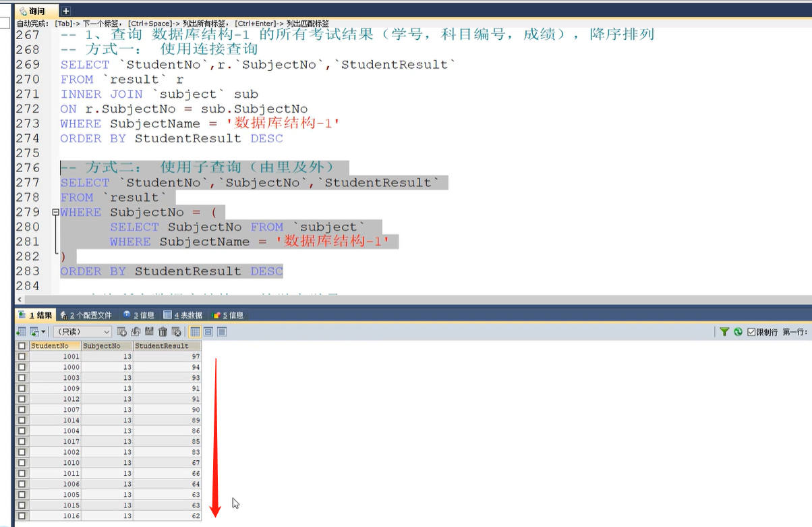The height and width of the screenshot is (527, 812).
Task: Click ORDER BY text on line 274
Action: point(93,138)
